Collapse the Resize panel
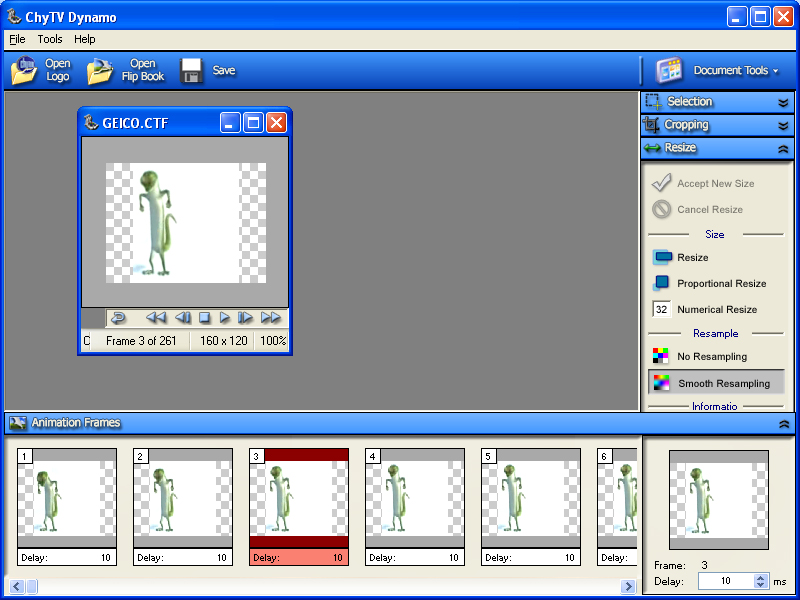Image resolution: width=800 pixels, height=600 pixels. (783, 148)
